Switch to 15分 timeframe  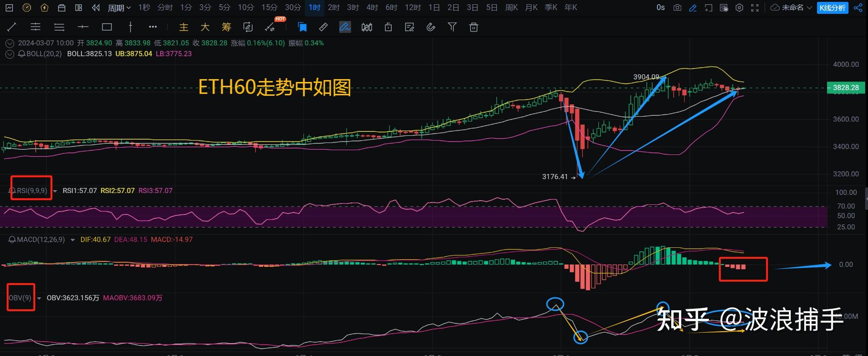269,8
